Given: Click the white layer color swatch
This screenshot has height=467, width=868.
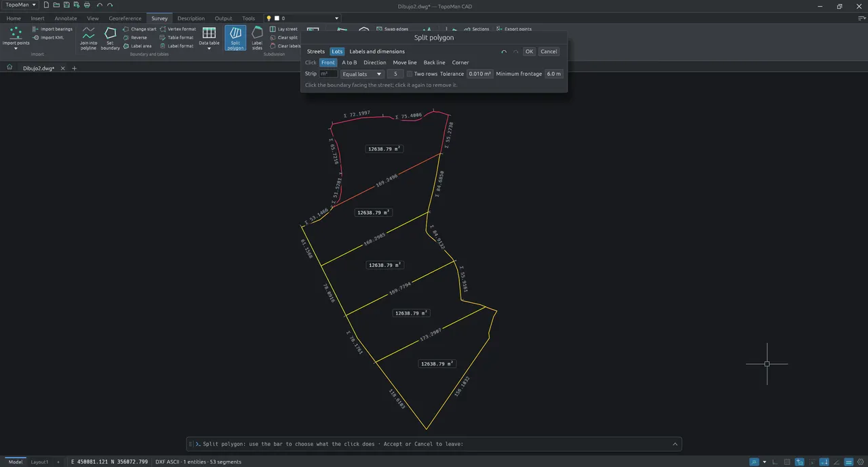Looking at the screenshot, I should [x=277, y=18].
